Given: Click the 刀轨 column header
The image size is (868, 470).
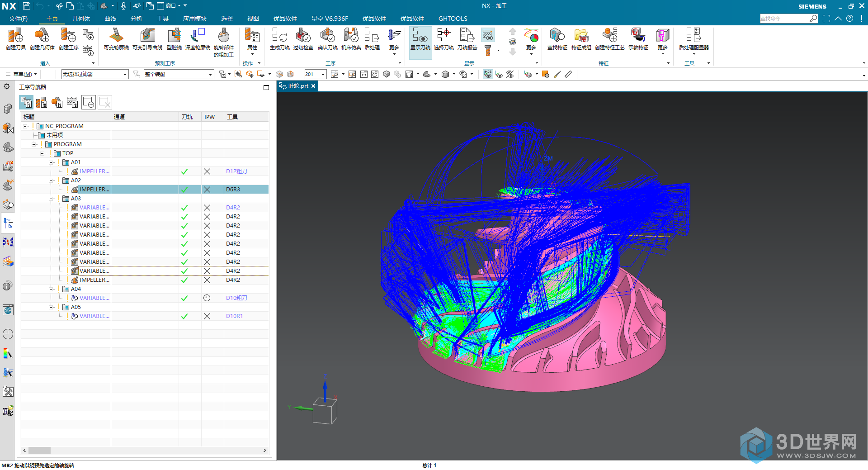Looking at the screenshot, I should [x=190, y=117].
